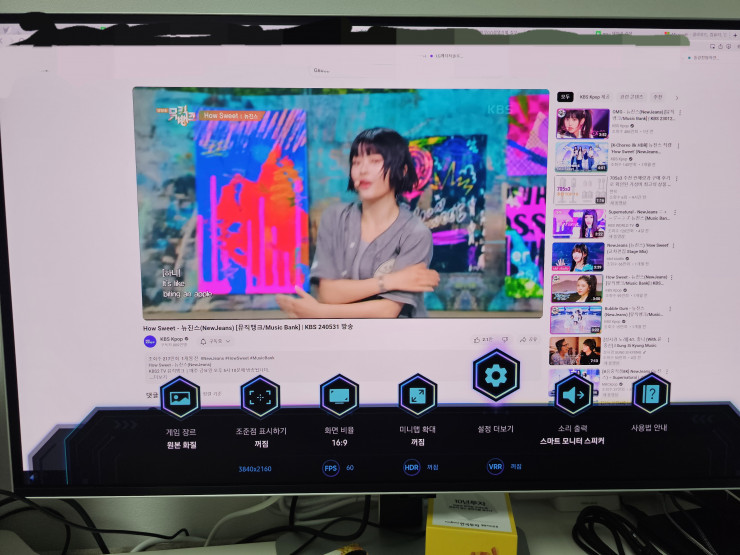The height and width of the screenshot is (555, 740).
Task: Open options menu for the 705a3 video
Action: [677, 179]
